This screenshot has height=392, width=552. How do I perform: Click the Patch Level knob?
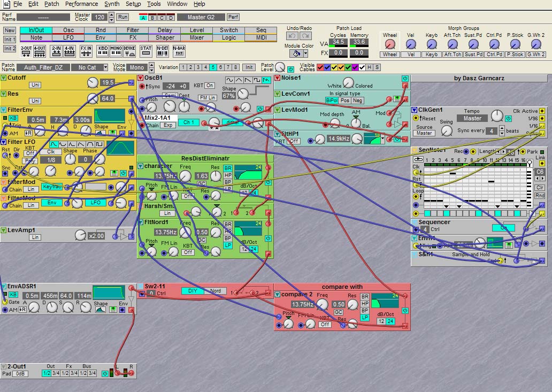tap(280, 67)
